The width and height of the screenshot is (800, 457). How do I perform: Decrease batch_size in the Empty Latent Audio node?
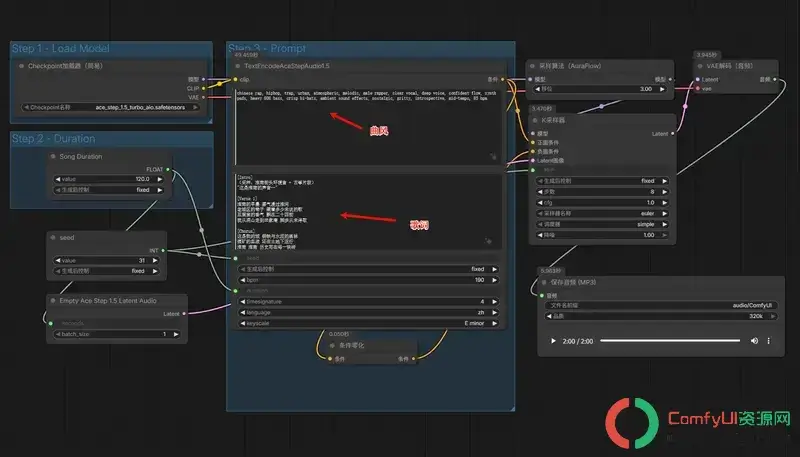click(x=58, y=334)
